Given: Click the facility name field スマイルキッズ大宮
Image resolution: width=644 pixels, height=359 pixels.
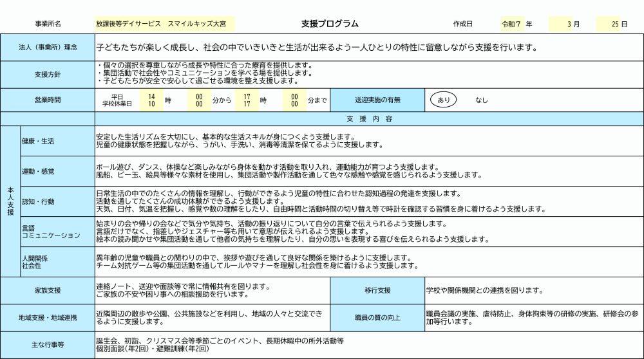Looking at the screenshot, I should tap(165, 24).
